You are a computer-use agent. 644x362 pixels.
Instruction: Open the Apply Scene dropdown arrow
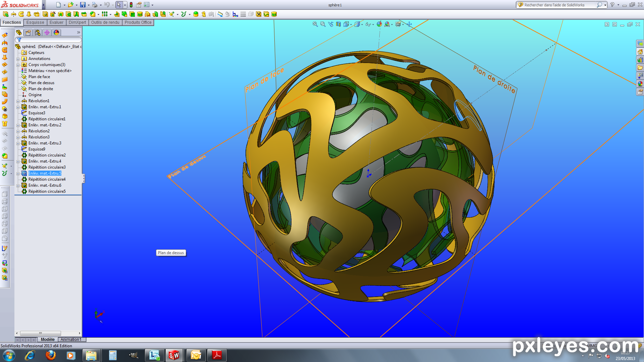pyautogui.click(x=392, y=24)
